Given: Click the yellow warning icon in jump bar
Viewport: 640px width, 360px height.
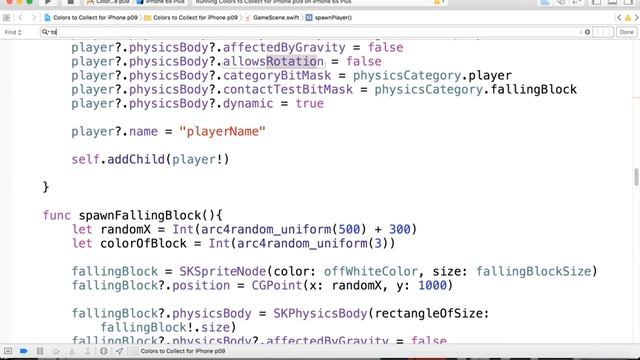Looking at the screenshot, I should (628, 18).
